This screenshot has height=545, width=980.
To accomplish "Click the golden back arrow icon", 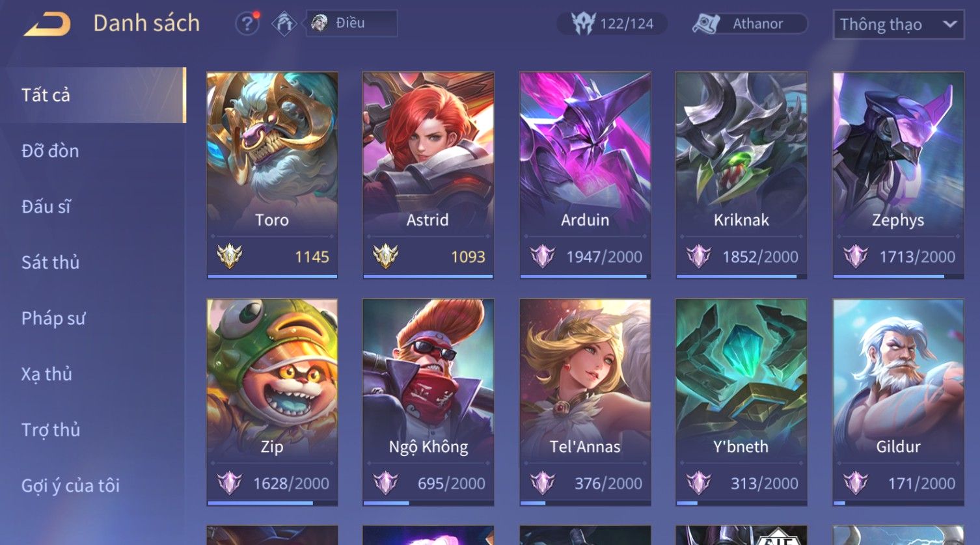I will tap(47, 24).
